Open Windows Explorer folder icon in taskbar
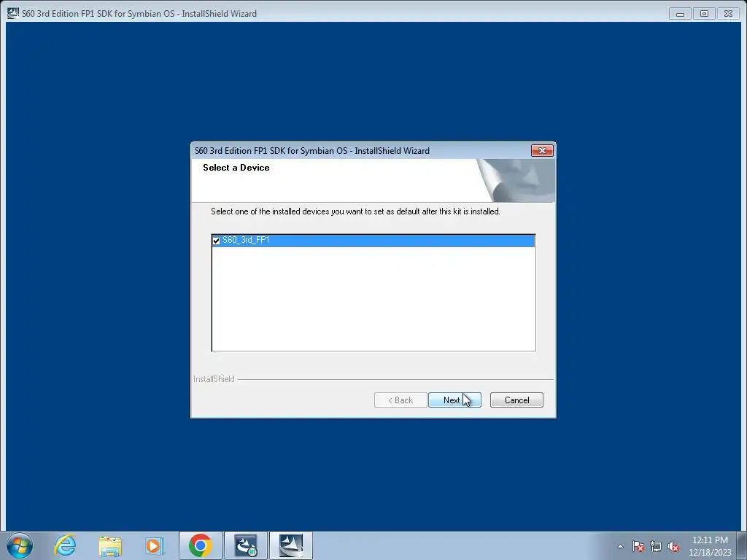Image resolution: width=747 pixels, height=560 pixels. pos(110,545)
